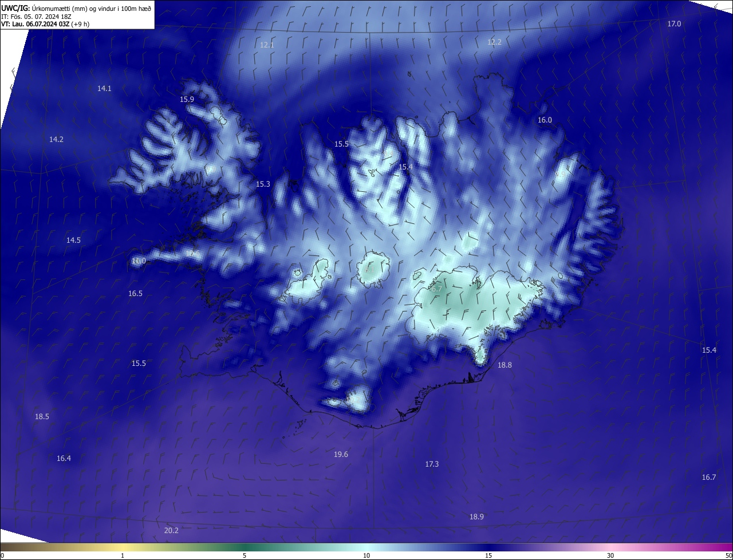Click the 20.2 value on the map
The width and height of the screenshot is (733, 560).
[x=171, y=530]
